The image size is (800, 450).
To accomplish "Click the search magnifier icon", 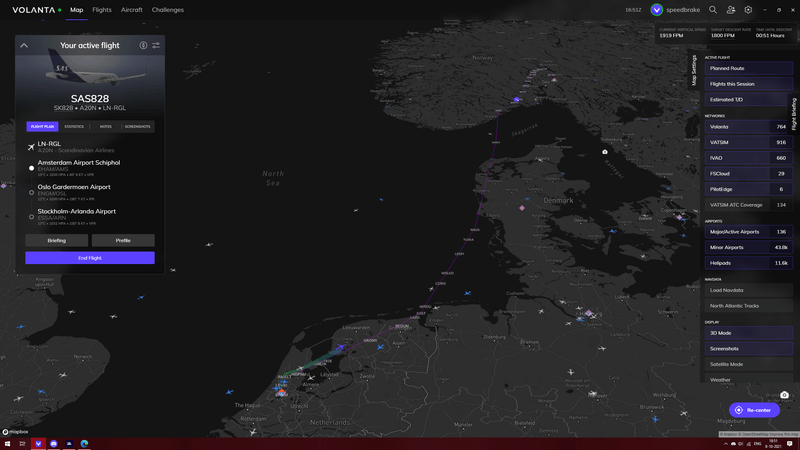I will 713,10.
